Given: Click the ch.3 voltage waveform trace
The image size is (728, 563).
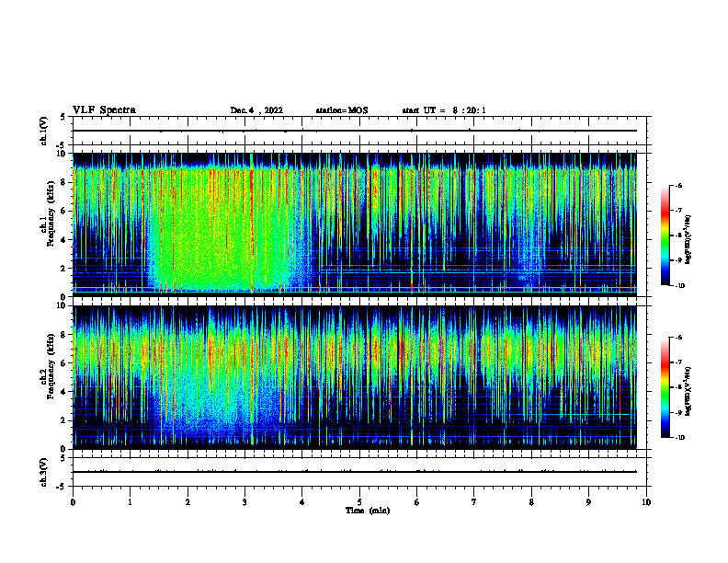Looking at the screenshot, I should [355, 472].
